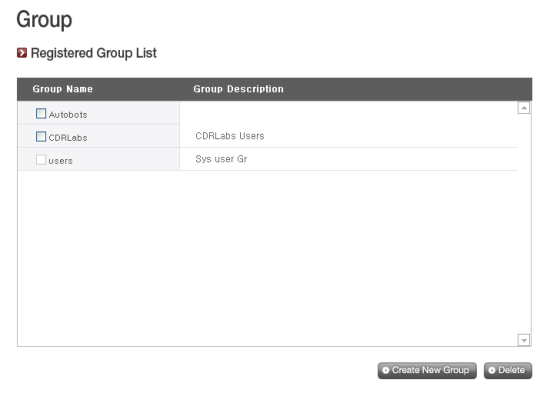Create a new group
Screen dimensions: 550x393
(427, 371)
